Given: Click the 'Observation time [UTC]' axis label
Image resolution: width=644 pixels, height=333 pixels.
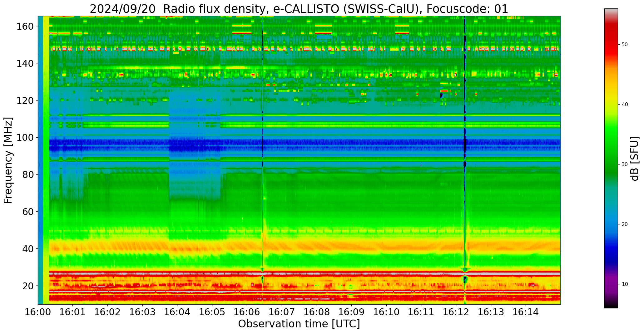Looking at the screenshot, I should 299,324.
